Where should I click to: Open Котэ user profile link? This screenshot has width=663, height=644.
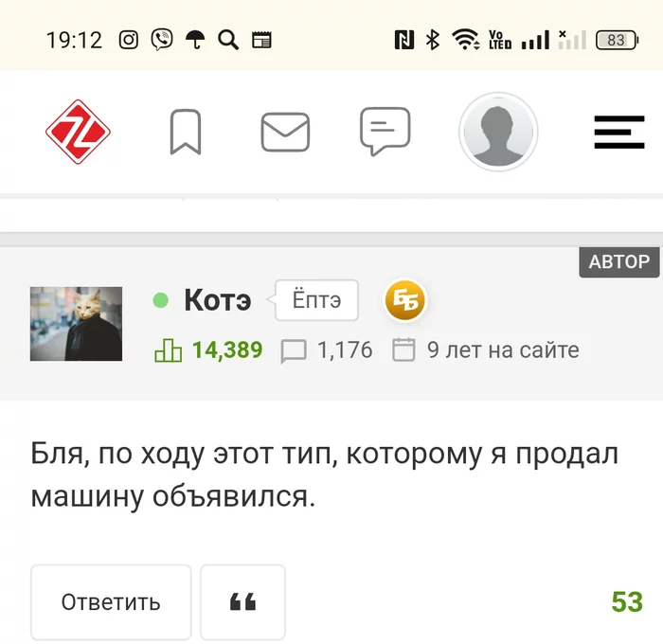(218, 300)
